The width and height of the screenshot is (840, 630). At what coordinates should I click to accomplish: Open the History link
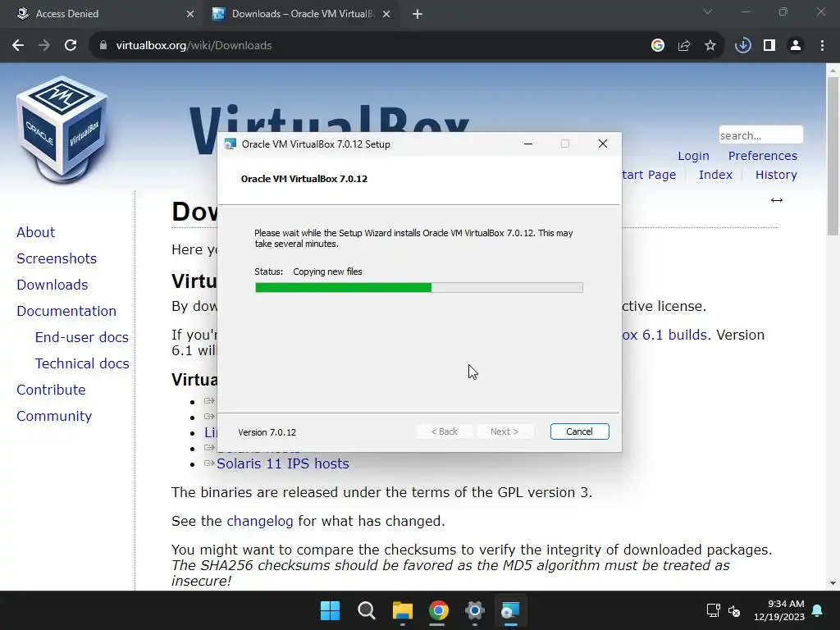click(x=776, y=175)
